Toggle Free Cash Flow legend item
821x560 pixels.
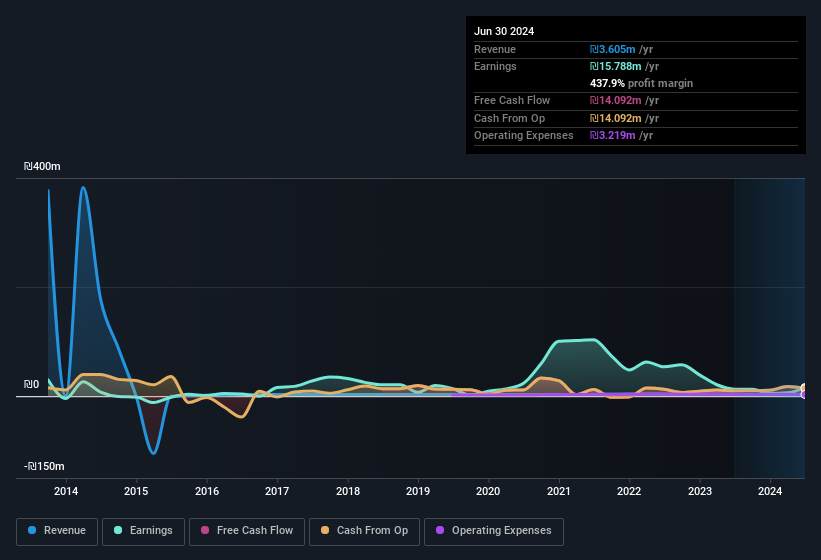point(246,531)
